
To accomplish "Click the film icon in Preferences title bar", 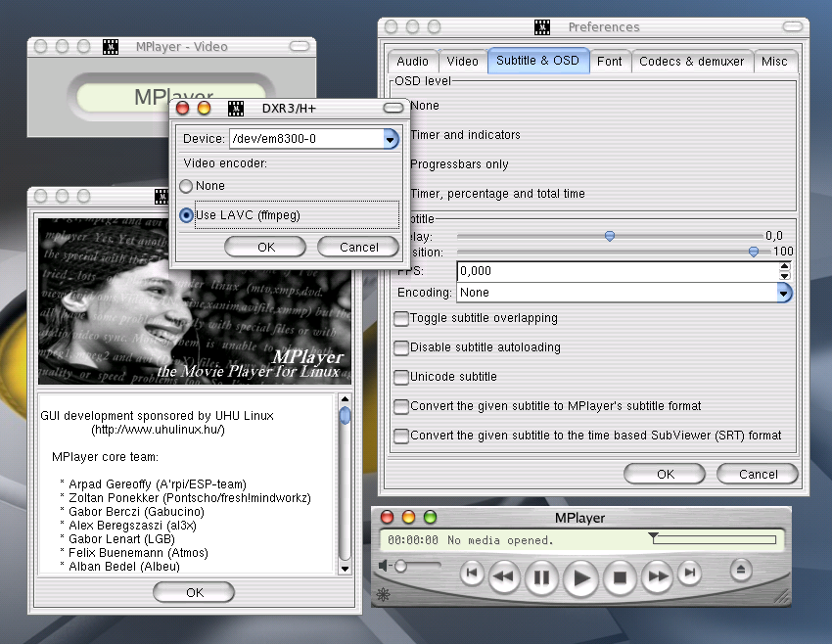I will pos(541,27).
